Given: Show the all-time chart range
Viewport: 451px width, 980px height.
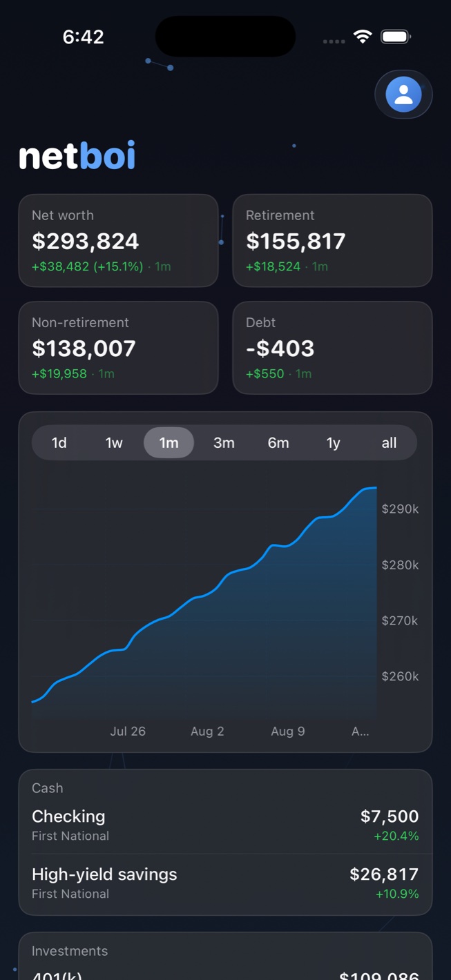Looking at the screenshot, I should [x=389, y=443].
